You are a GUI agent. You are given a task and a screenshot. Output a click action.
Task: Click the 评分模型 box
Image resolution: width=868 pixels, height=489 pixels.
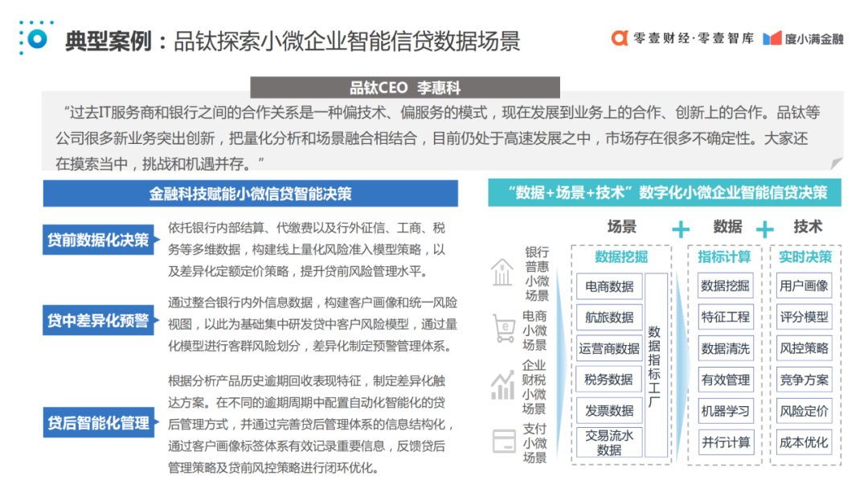point(804,317)
